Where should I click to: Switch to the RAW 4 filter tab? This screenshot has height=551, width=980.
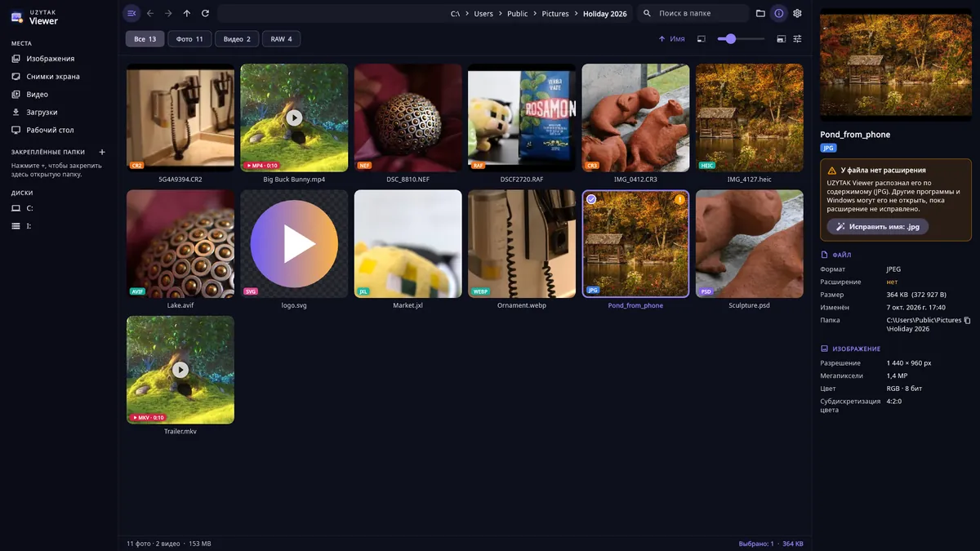(x=281, y=38)
